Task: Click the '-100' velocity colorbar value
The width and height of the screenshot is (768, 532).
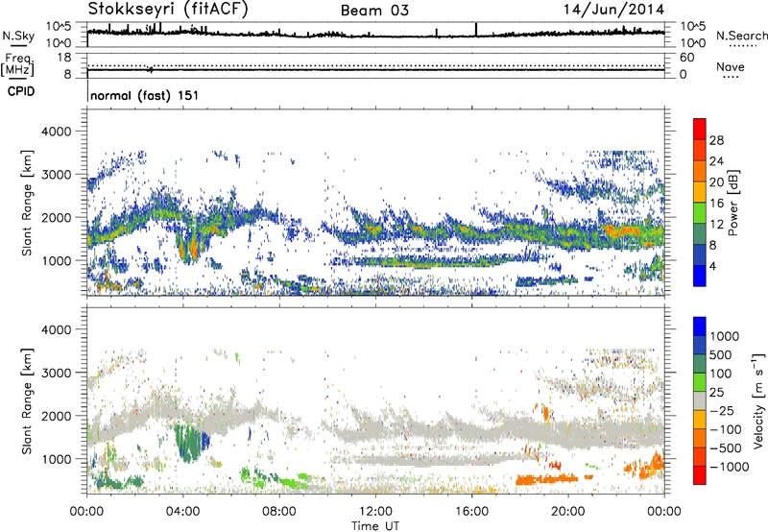Action: tap(726, 429)
